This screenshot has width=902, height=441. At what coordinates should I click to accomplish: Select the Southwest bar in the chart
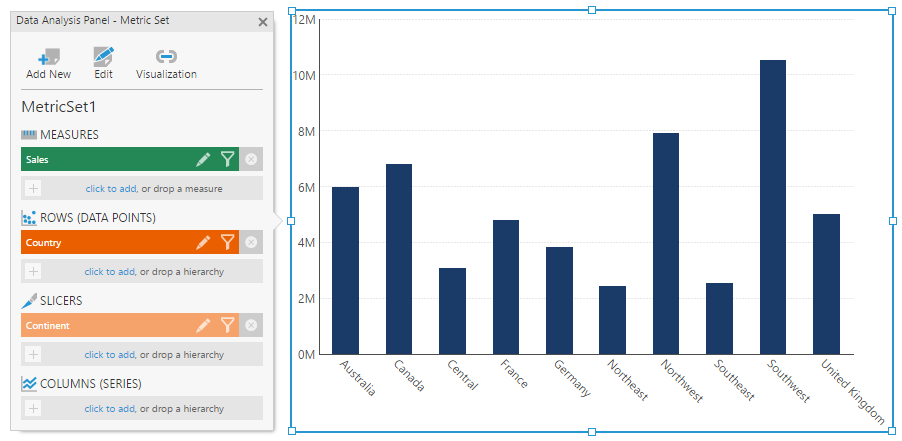coord(772,207)
